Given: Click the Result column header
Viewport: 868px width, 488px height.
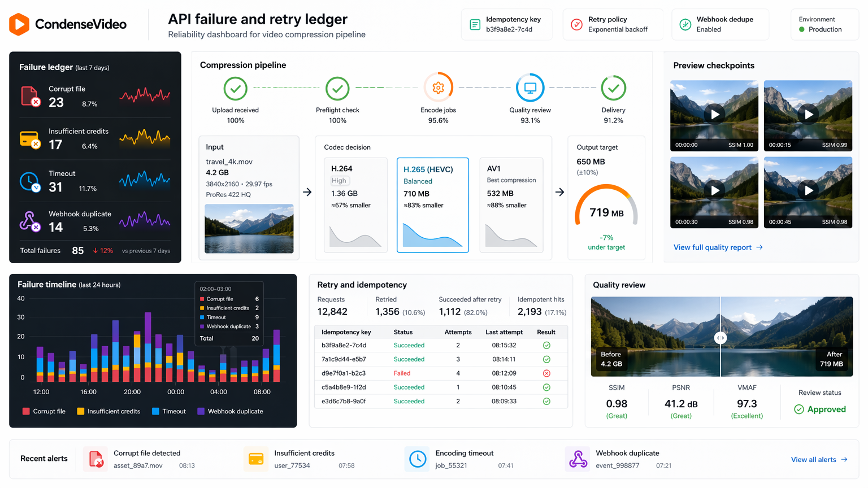Looking at the screenshot, I should click(546, 332).
